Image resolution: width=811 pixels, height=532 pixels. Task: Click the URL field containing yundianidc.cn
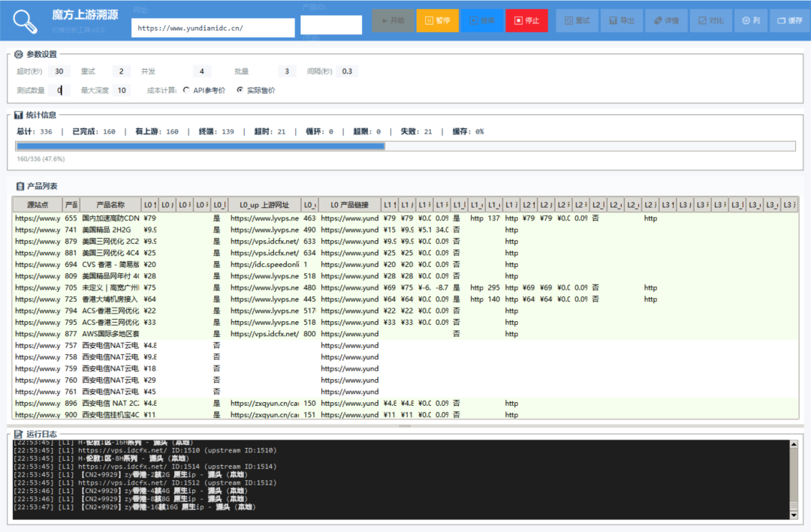(213, 28)
